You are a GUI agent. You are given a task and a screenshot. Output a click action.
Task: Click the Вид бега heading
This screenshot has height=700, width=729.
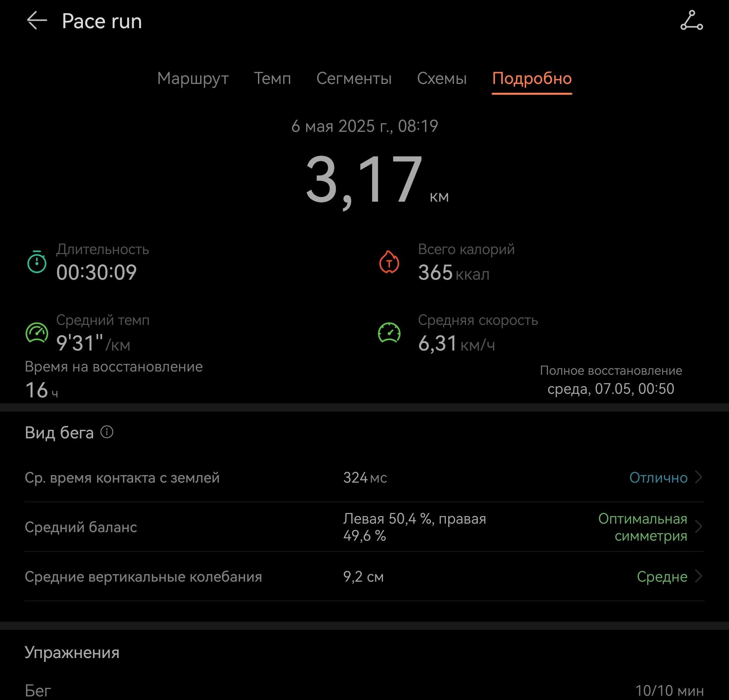point(59,433)
